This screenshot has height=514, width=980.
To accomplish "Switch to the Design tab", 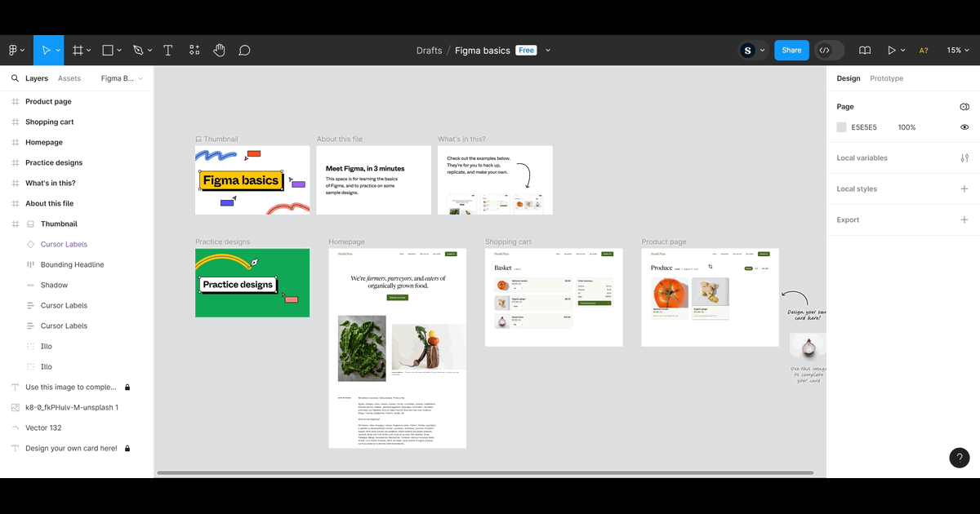I will pos(849,78).
